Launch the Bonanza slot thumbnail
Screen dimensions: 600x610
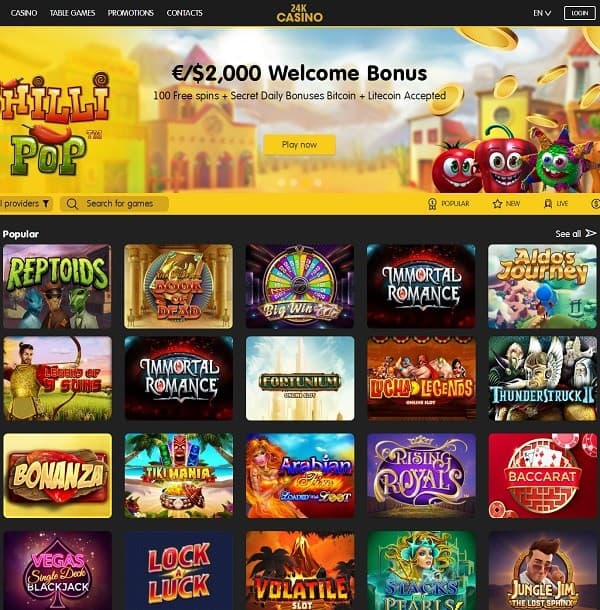click(57, 475)
